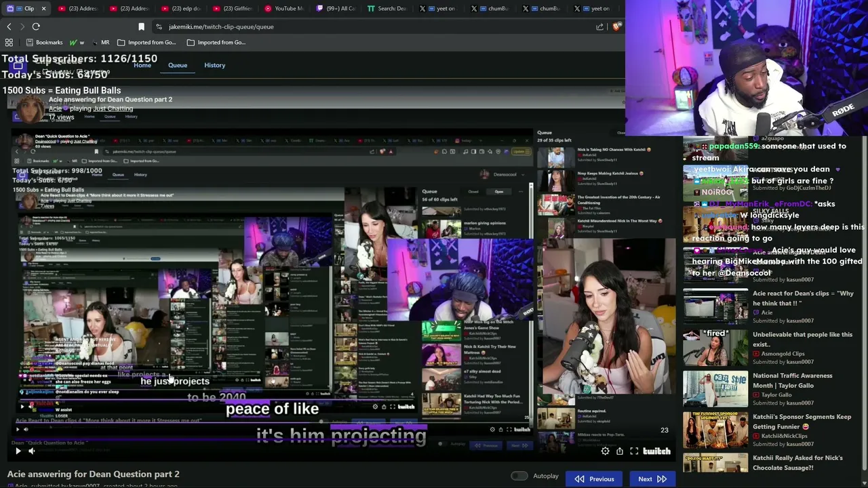
Task: Open the 'National Traffic Awareness Month' clip title
Action: point(793,380)
